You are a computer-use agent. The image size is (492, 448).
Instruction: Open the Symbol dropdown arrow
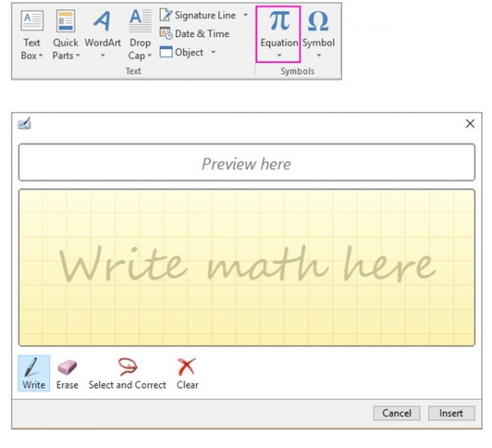(x=318, y=56)
